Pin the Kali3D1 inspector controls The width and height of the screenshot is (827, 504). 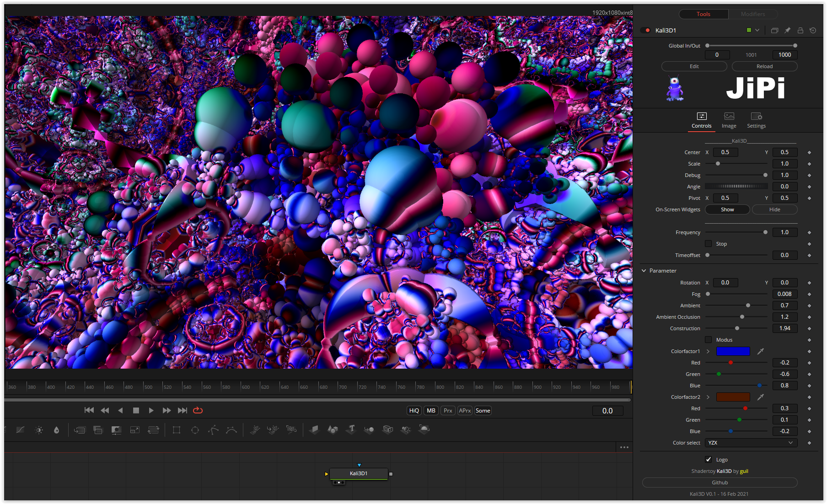[787, 30]
